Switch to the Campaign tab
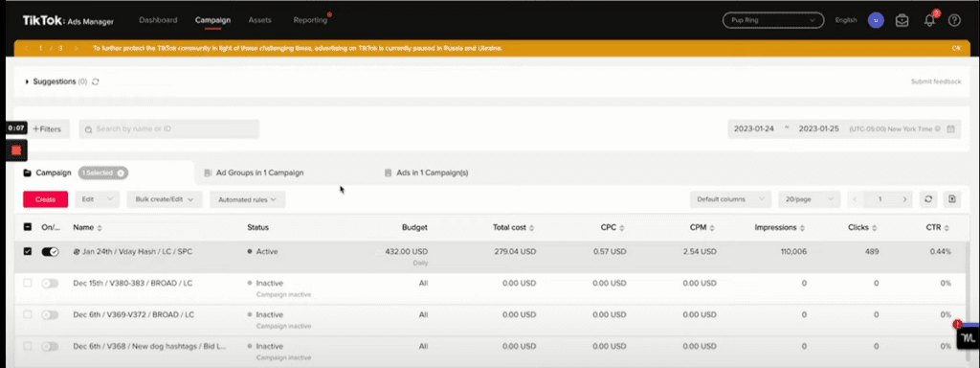The image size is (980, 368). point(54,172)
